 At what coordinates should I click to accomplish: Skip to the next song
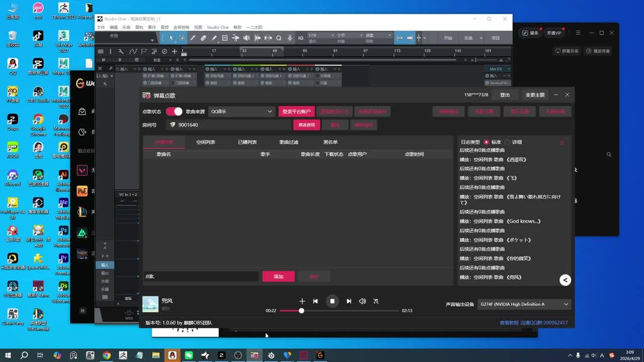click(x=349, y=301)
